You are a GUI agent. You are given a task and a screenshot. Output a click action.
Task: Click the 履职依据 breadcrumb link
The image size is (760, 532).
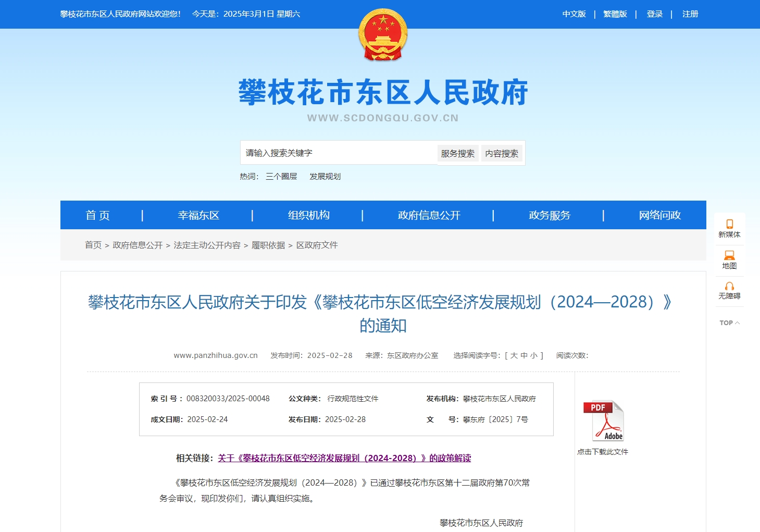tap(268, 245)
